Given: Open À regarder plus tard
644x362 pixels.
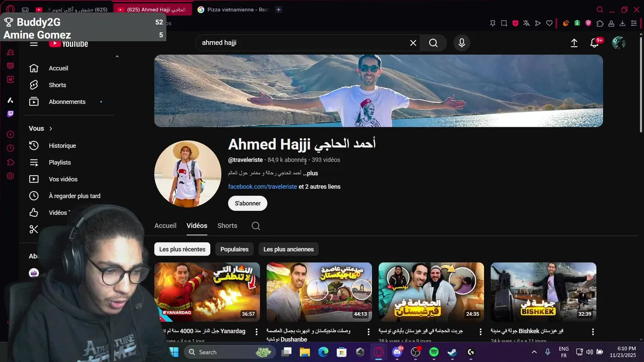Looking at the screenshot, I should (x=68, y=196).
